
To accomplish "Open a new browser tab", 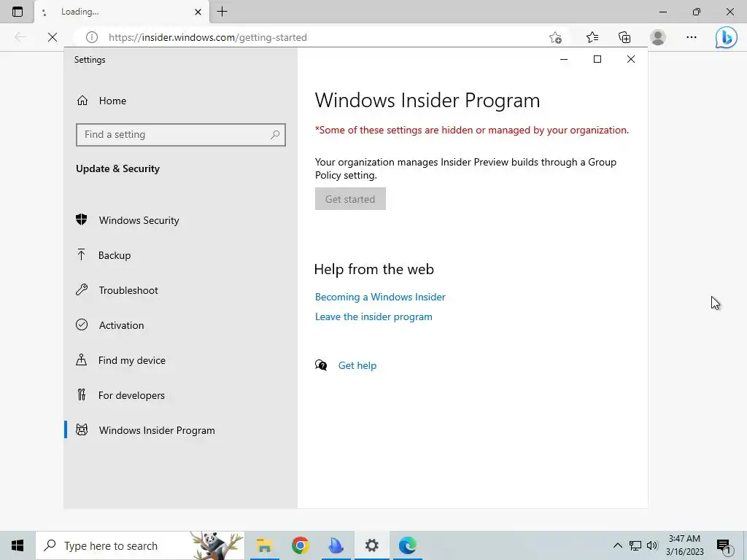I will (222, 12).
